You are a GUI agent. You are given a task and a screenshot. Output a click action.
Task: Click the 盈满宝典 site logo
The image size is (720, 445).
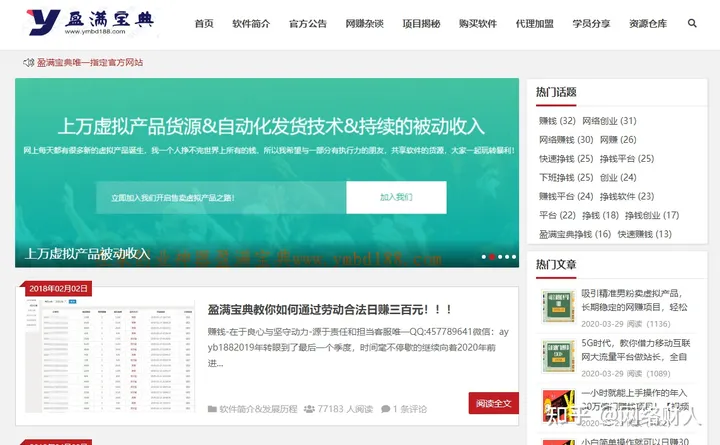[x=90, y=22]
